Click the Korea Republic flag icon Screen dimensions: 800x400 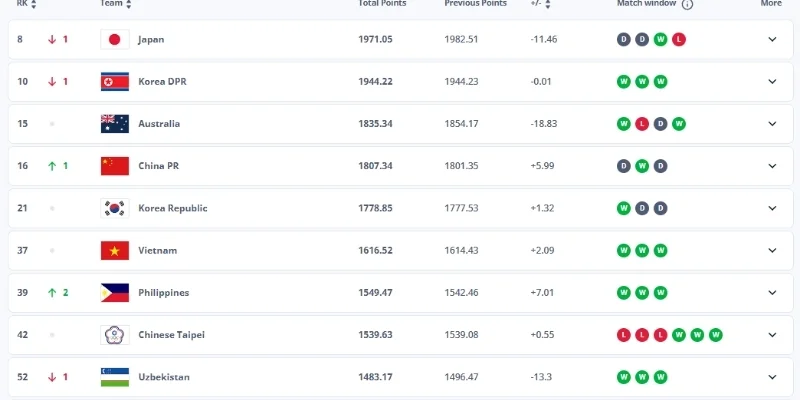point(114,208)
